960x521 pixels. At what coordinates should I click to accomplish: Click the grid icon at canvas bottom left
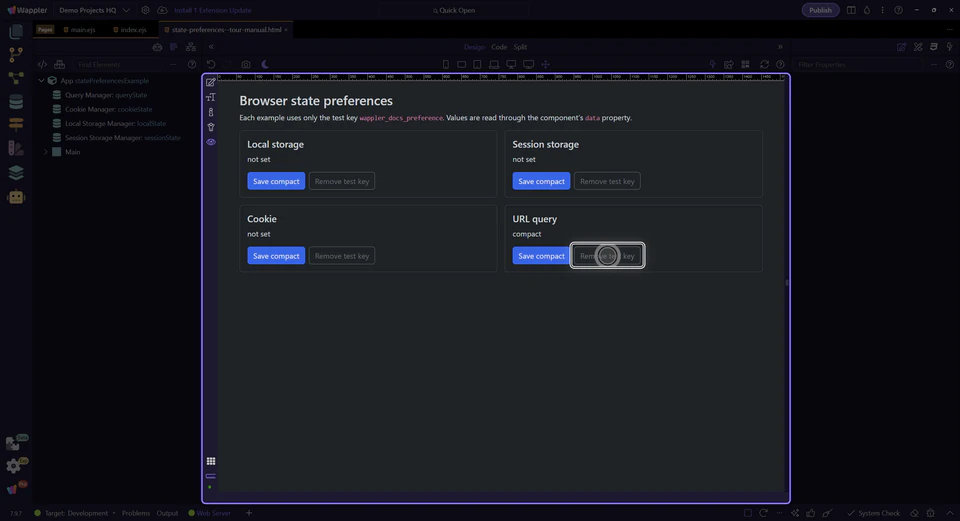tap(211, 461)
